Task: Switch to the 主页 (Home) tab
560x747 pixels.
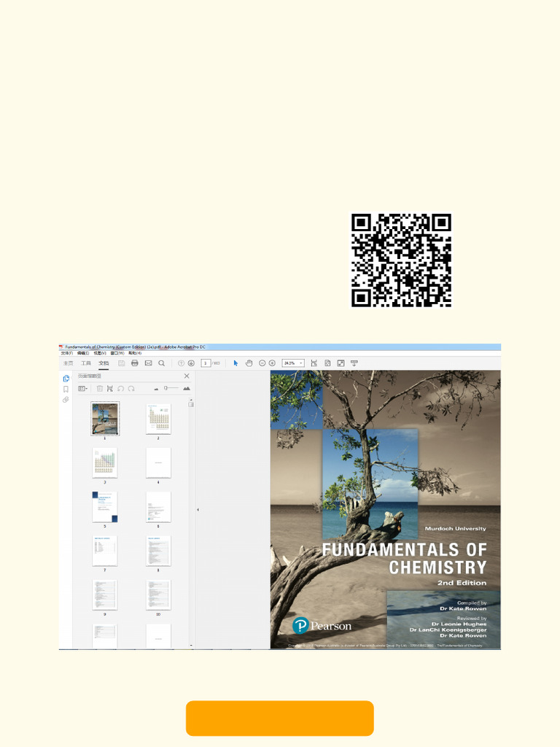Action: pos(69,363)
